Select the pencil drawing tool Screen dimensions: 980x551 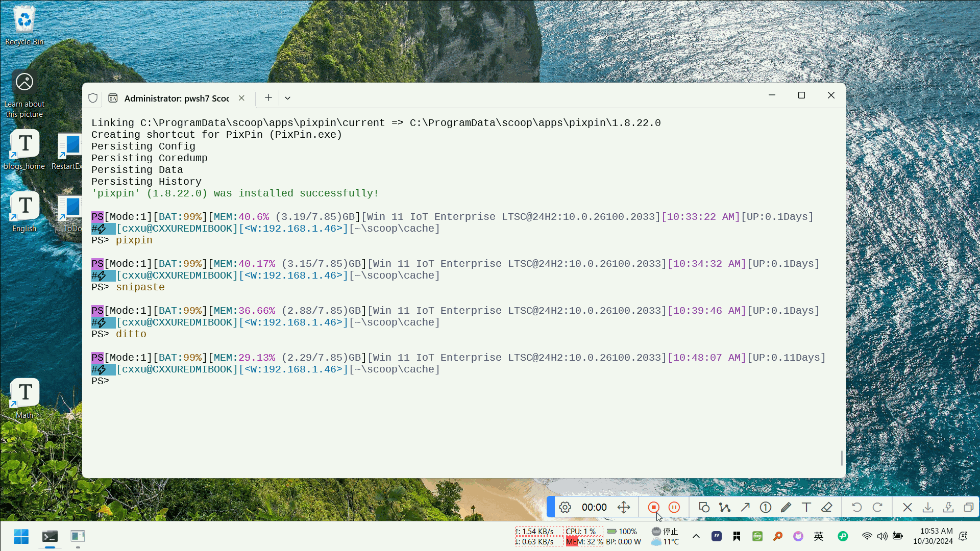point(786,507)
